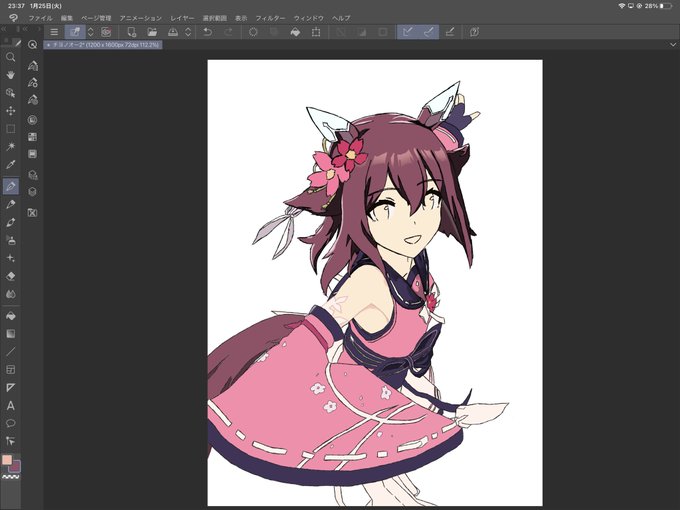Open the Material palette cubes icon
Screen dimensions: 680x510
33,175
